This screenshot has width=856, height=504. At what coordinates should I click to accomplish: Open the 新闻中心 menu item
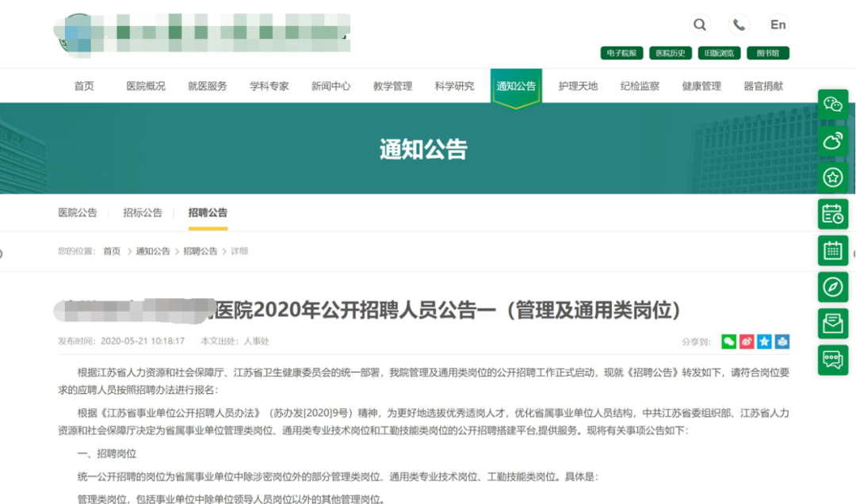click(331, 86)
